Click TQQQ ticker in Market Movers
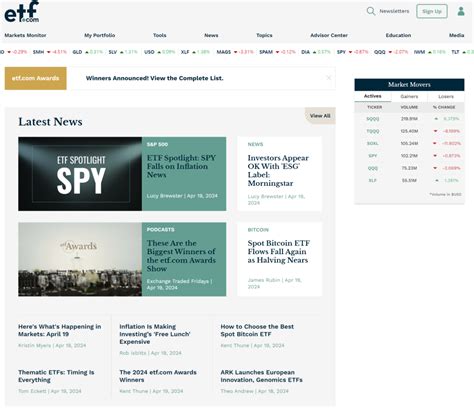 tap(373, 131)
